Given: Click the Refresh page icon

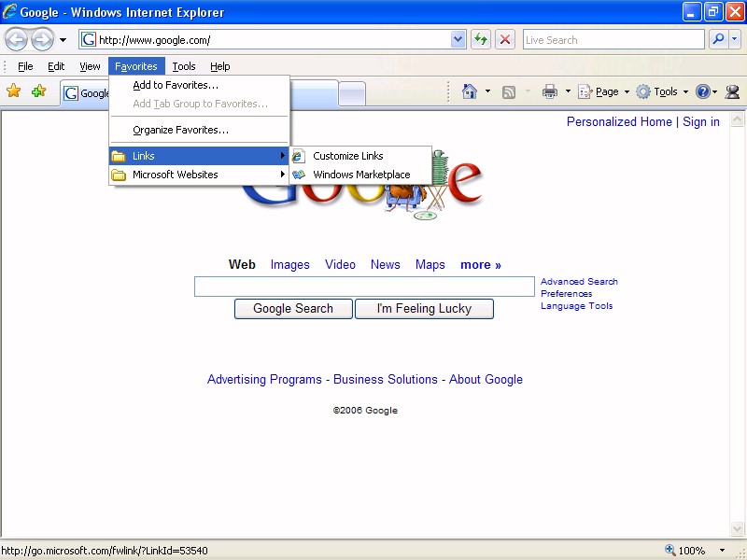Looking at the screenshot, I should pyautogui.click(x=481, y=39).
